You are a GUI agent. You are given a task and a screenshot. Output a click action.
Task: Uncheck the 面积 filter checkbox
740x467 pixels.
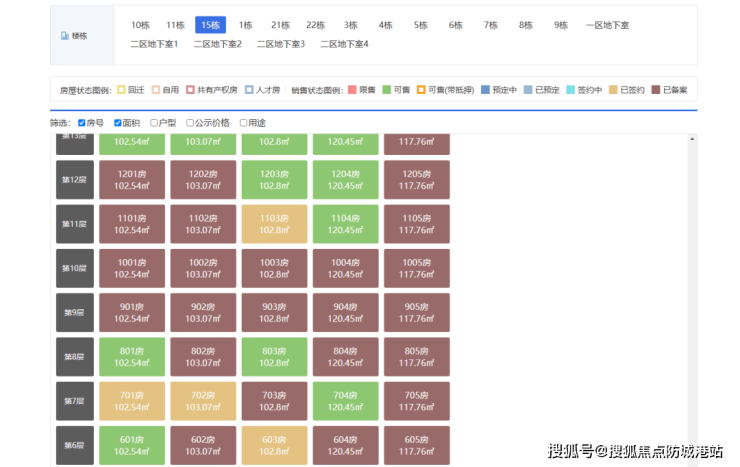tap(118, 123)
